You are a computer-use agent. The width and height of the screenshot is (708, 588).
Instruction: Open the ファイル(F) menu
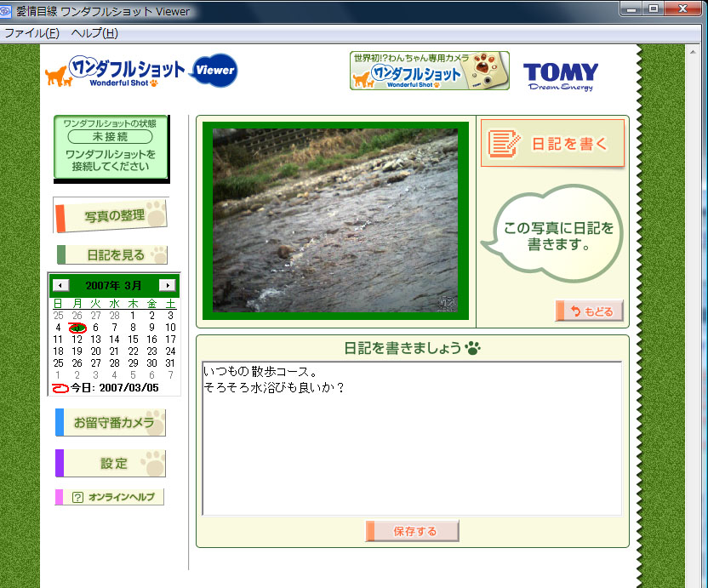point(31,33)
